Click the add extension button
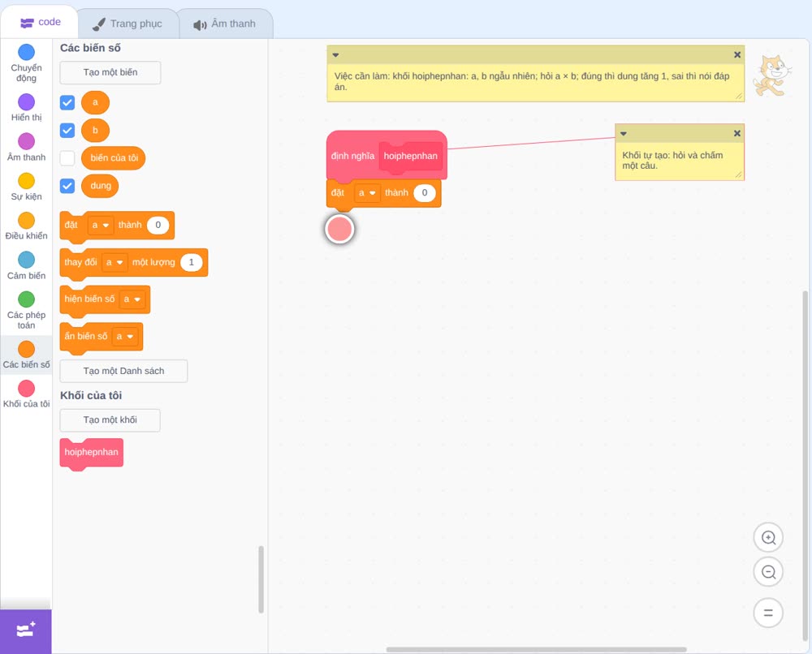Screen dimensions: 812x654 coord(26,631)
